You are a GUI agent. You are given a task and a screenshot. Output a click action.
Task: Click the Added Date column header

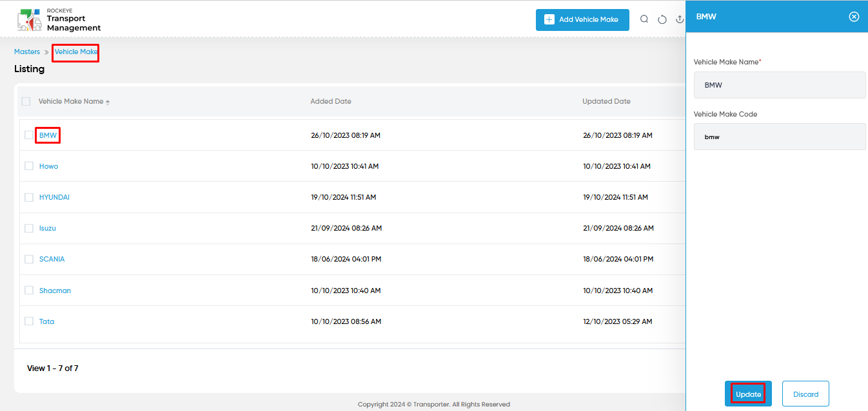pyautogui.click(x=331, y=101)
